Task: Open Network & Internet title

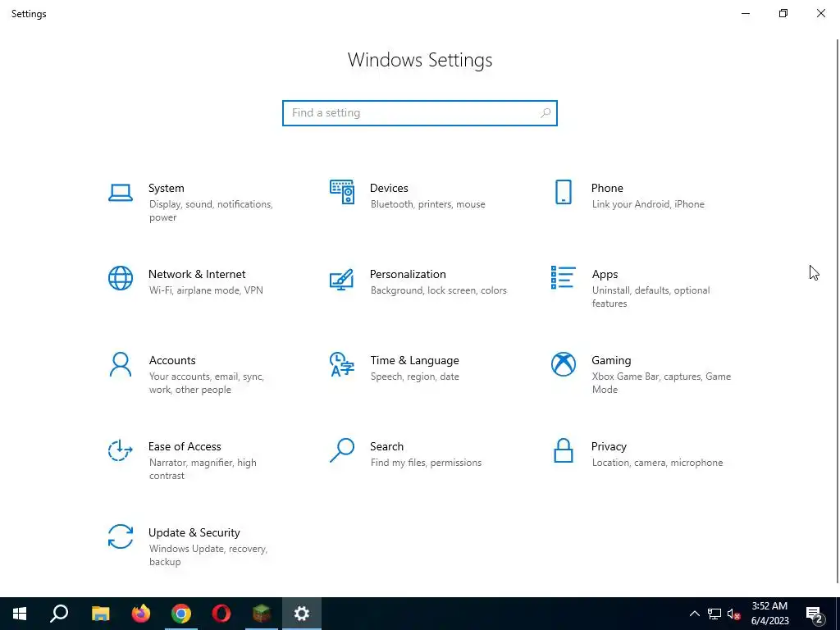Action: [x=197, y=274]
